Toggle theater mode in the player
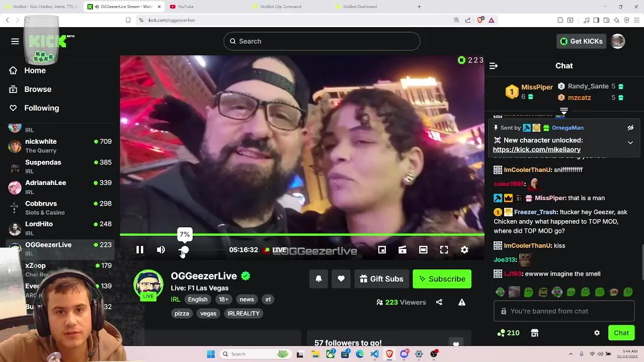Screen dimensions: 644x362 (423, 250)
